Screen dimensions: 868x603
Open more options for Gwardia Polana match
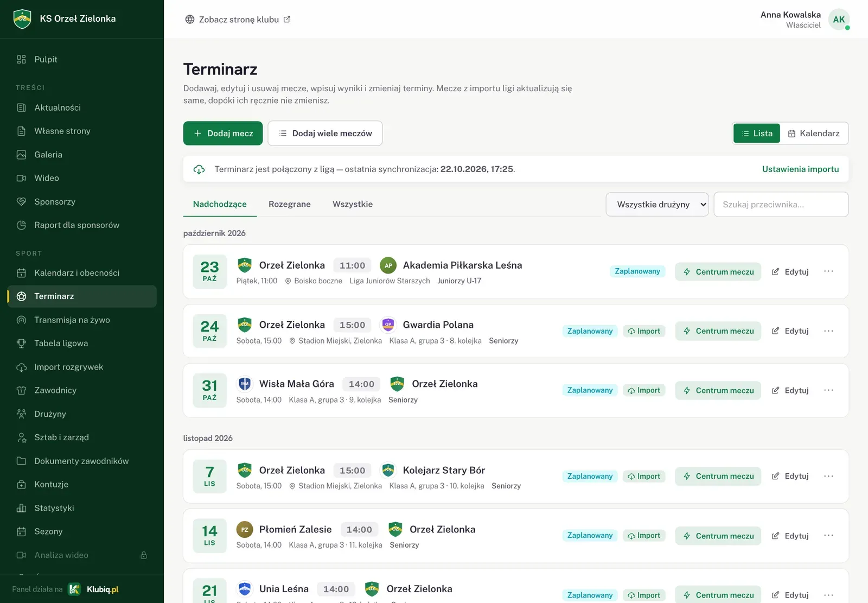[x=828, y=331]
